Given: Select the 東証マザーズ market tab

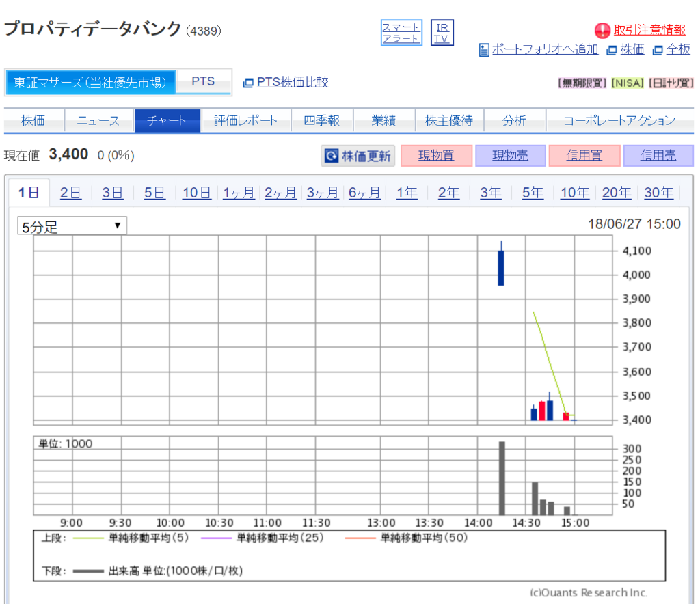Looking at the screenshot, I should [x=90, y=82].
